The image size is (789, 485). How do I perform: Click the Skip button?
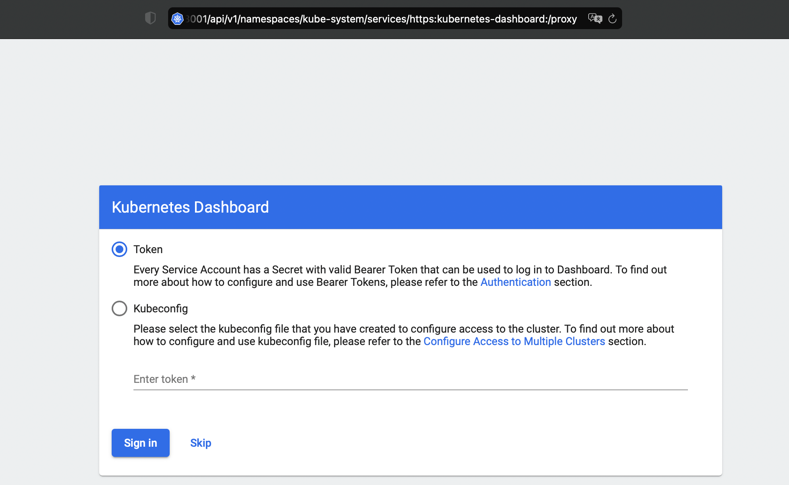pos(201,443)
